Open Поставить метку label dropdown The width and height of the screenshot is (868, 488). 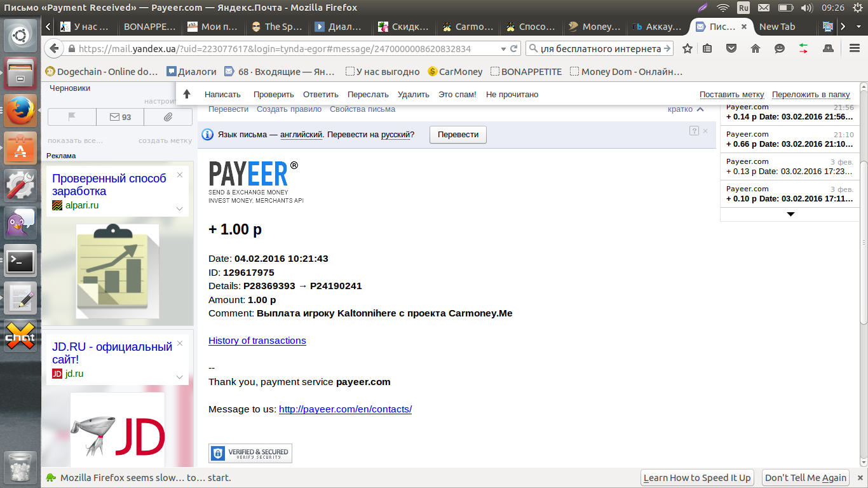point(732,95)
